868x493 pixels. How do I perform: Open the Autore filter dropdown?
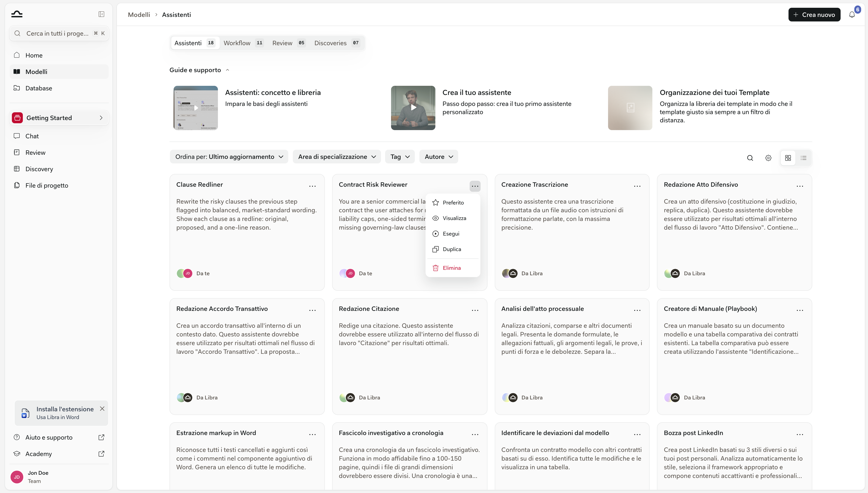tap(438, 157)
